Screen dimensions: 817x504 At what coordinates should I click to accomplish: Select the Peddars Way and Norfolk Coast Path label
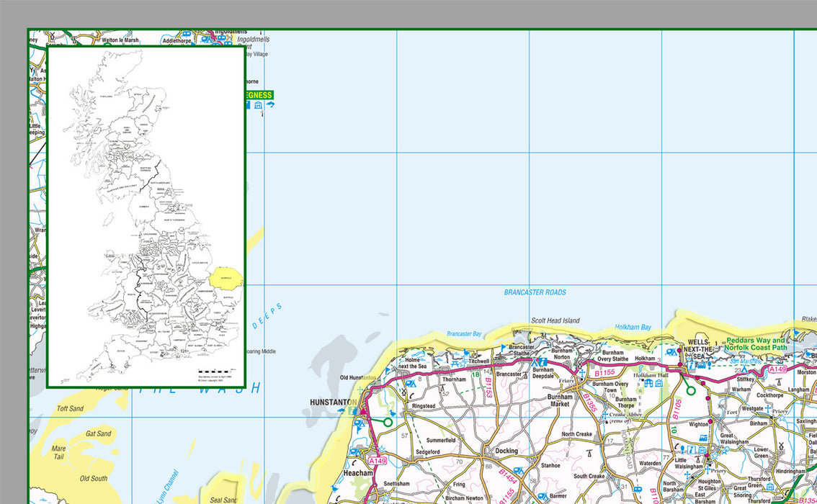pyautogui.click(x=756, y=343)
